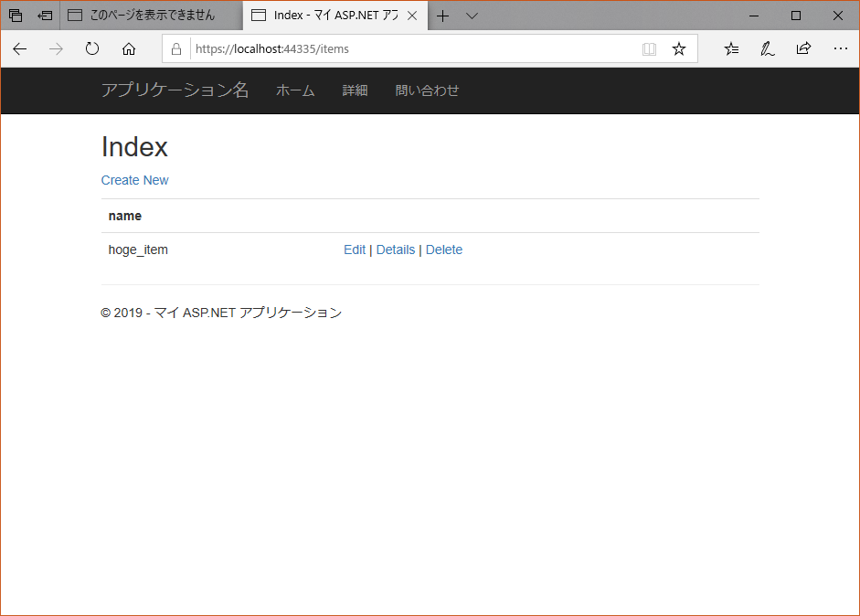Start a Web Note with the pen icon
The image size is (860, 616).
767,48
